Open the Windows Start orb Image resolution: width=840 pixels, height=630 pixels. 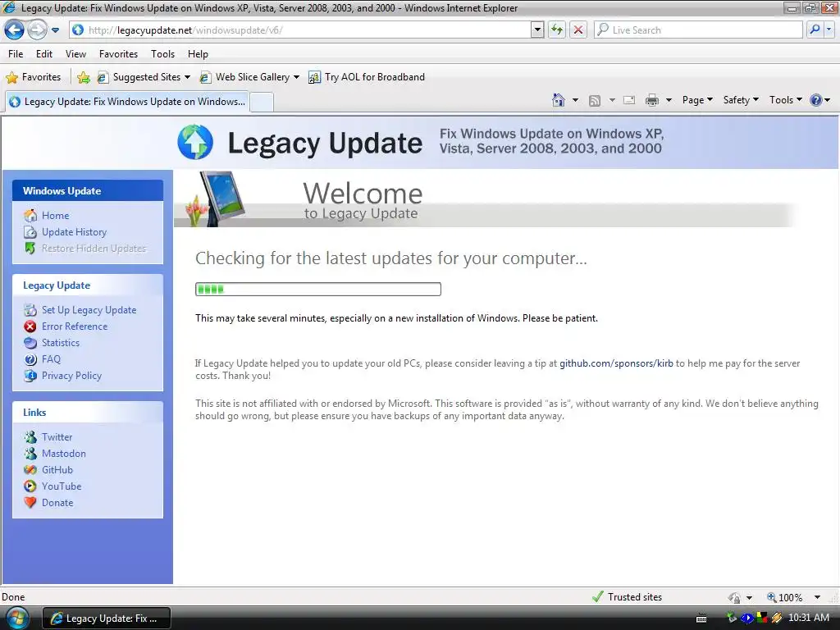[17, 619]
